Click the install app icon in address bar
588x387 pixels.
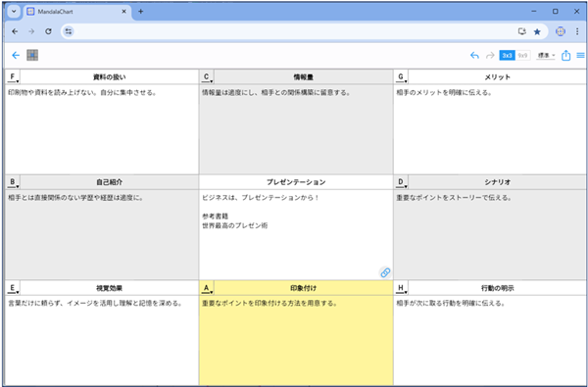(x=522, y=31)
